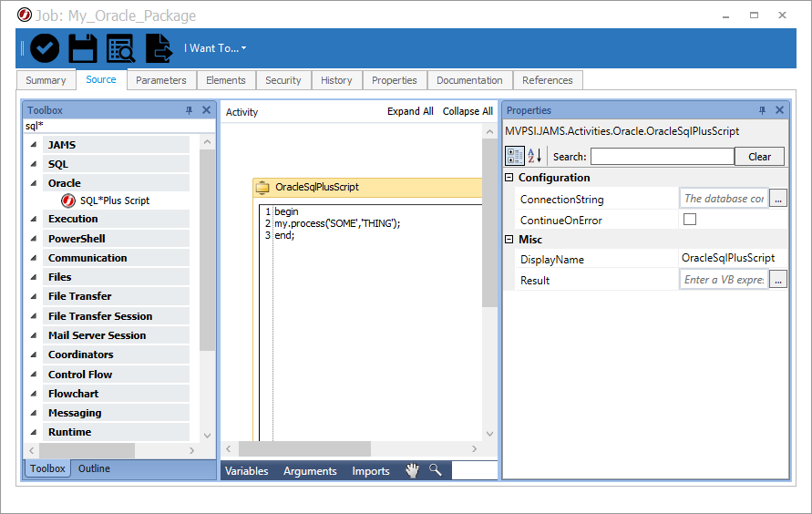Open the References tab

[548, 80]
